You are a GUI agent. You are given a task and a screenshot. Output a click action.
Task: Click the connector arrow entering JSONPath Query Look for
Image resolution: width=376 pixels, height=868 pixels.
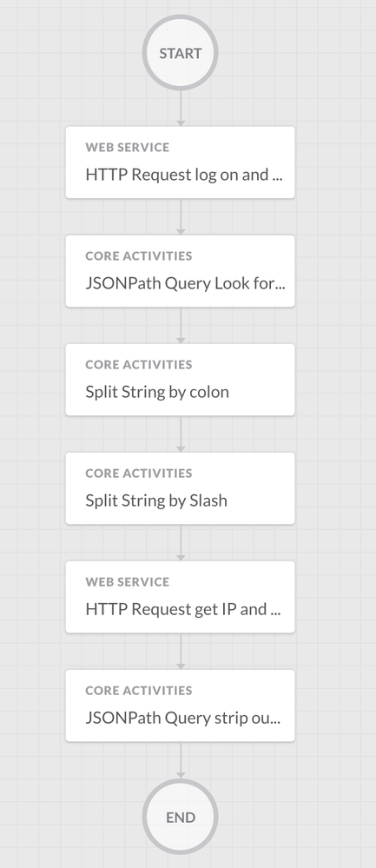point(181,216)
